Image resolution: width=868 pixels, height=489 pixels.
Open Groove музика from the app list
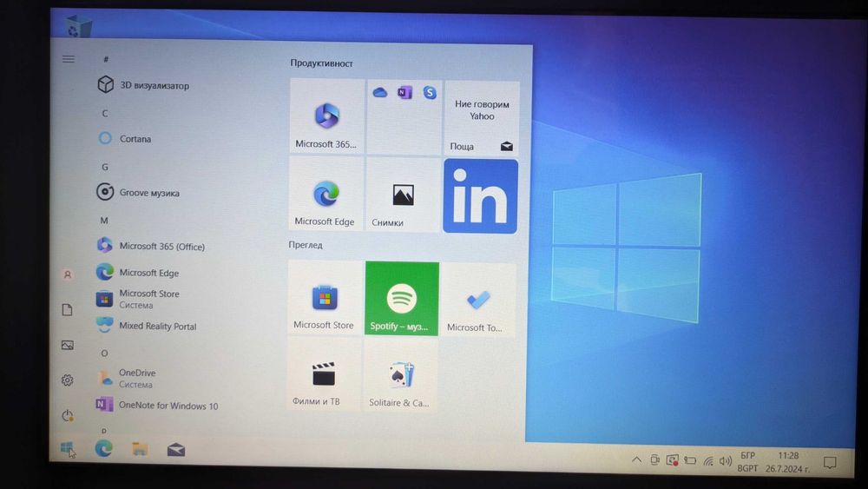click(x=138, y=192)
